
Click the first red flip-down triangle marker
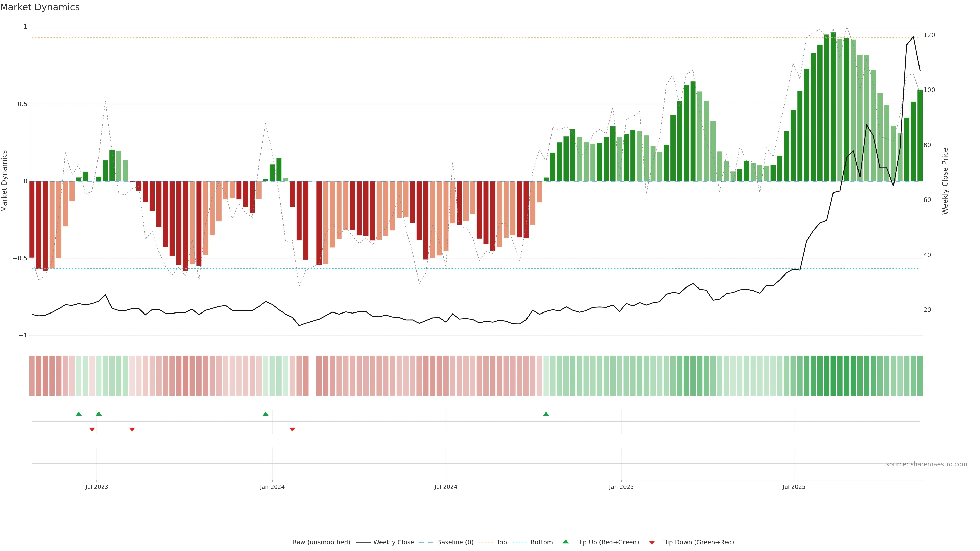click(92, 429)
